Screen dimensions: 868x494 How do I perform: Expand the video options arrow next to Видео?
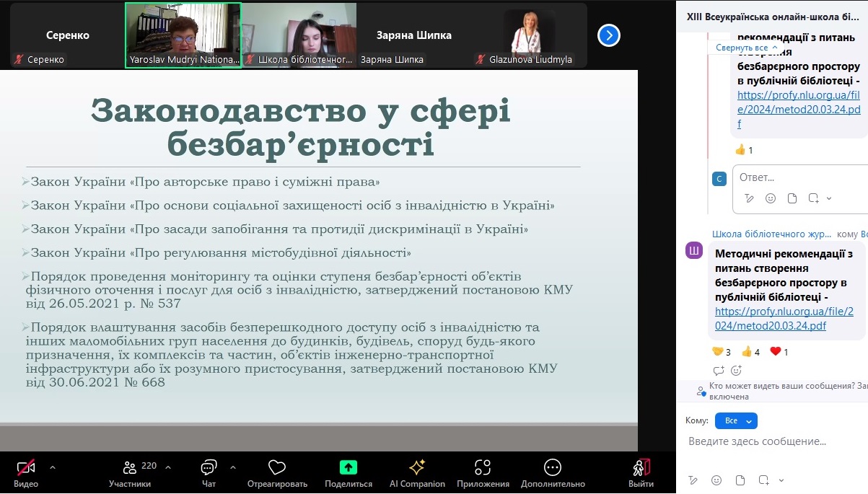[52, 467]
